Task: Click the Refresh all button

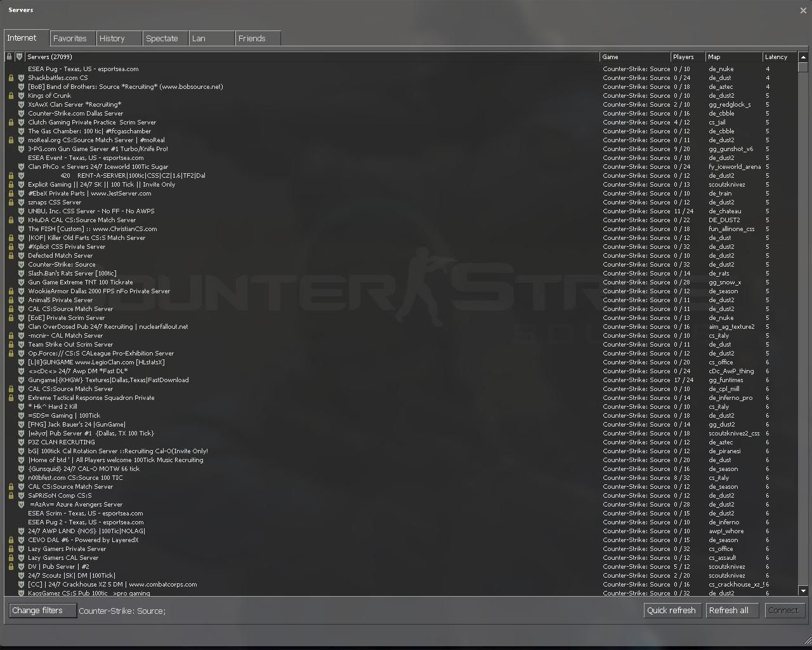Action: click(728, 611)
